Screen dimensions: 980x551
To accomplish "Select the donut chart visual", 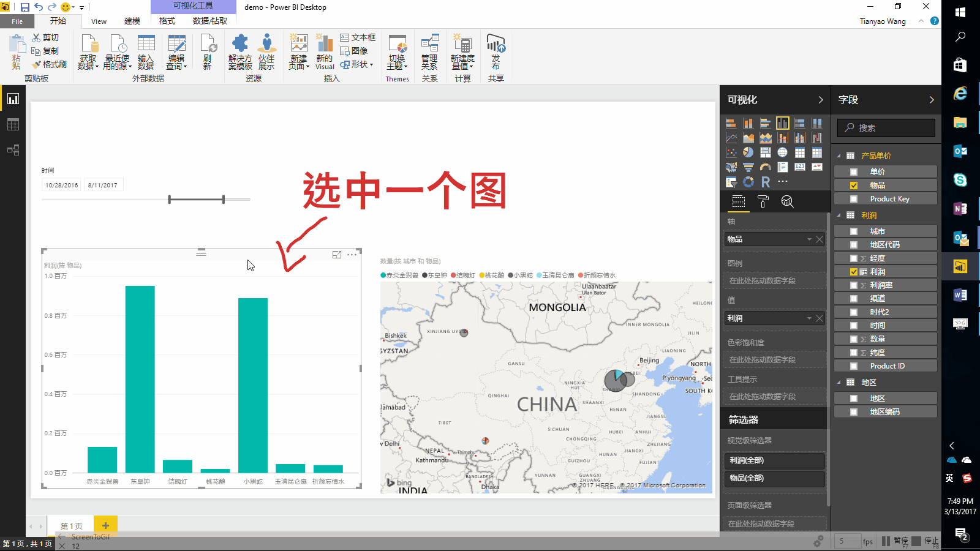I will pyautogui.click(x=748, y=182).
